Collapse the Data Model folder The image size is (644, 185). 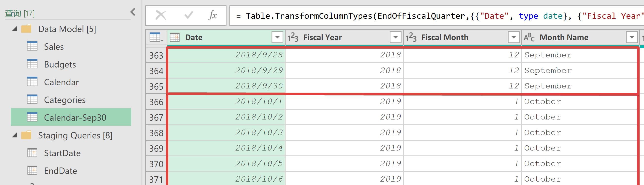tap(15, 29)
